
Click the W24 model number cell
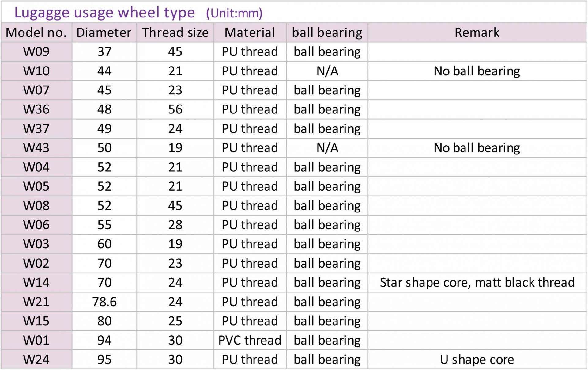tap(36, 359)
